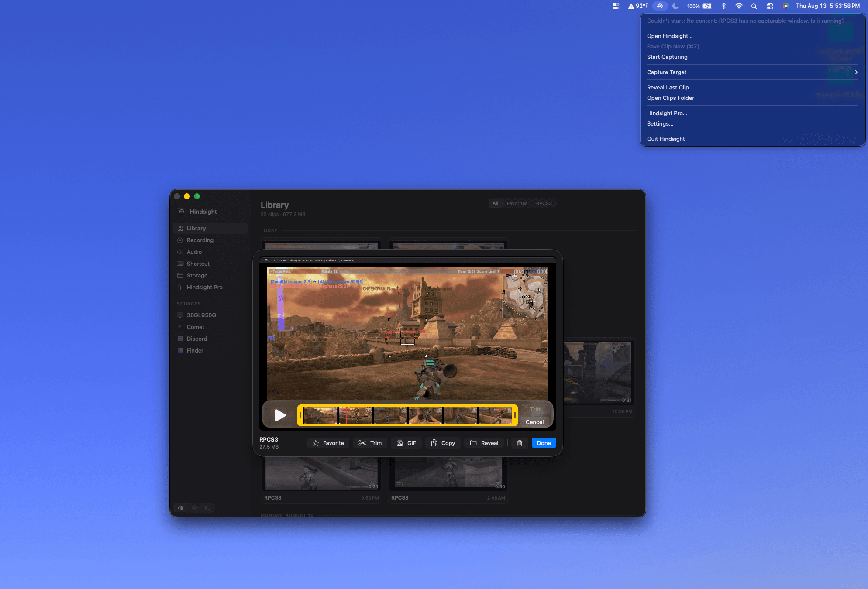Click the yellow minimize window button
This screenshot has height=589, width=868.
[x=187, y=196]
